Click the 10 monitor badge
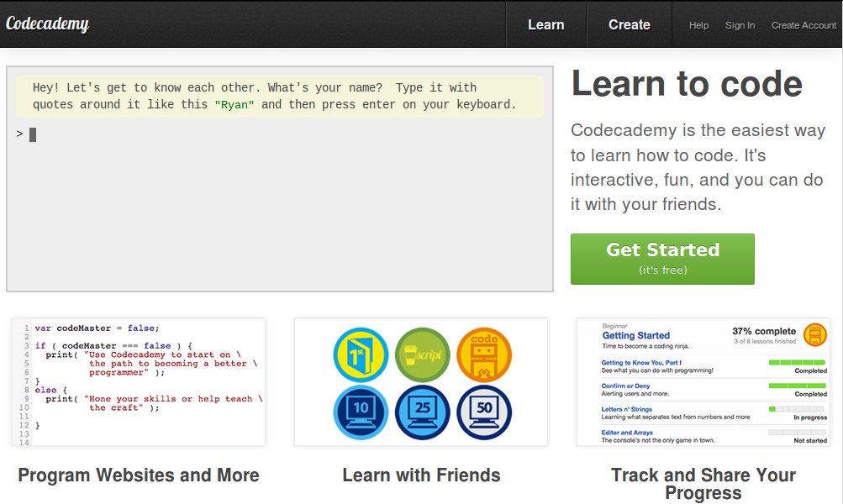The width and height of the screenshot is (843, 504). (x=361, y=412)
